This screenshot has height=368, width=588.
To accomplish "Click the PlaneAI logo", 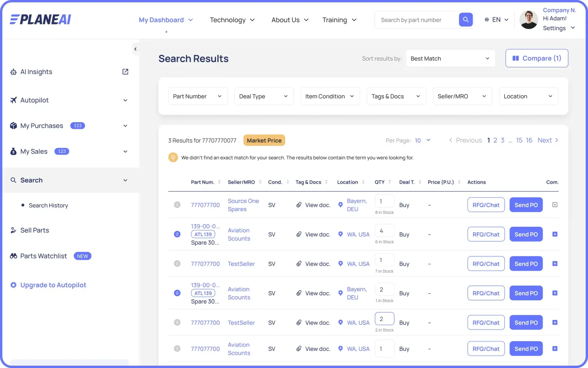I will 41,19.
